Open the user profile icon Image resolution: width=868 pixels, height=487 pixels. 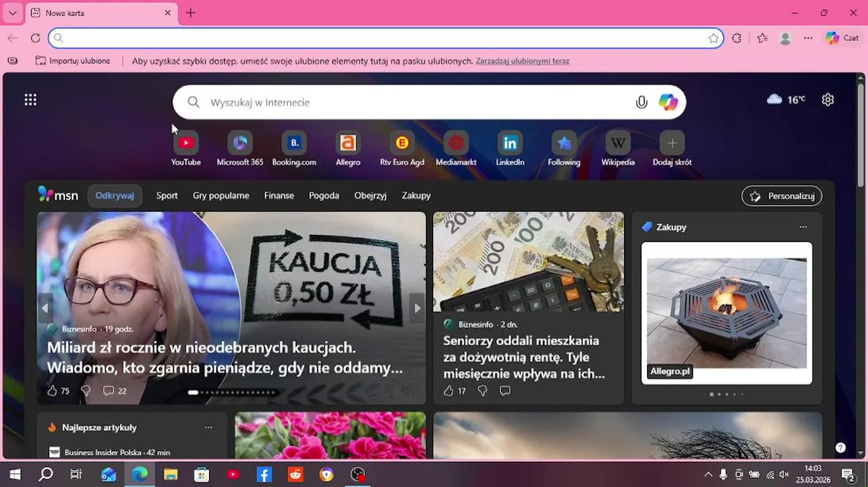pyautogui.click(x=785, y=39)
